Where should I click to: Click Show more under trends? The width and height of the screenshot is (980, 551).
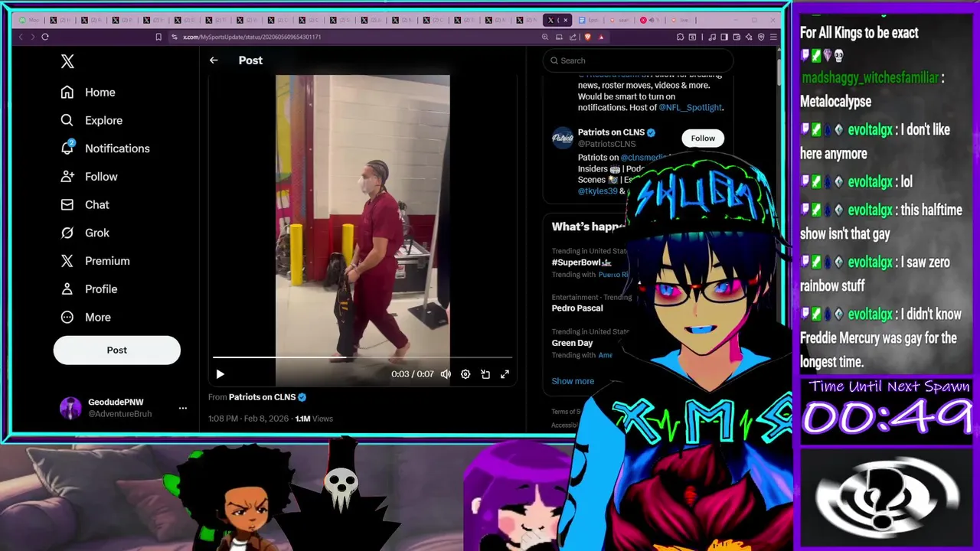click(573, 381)
